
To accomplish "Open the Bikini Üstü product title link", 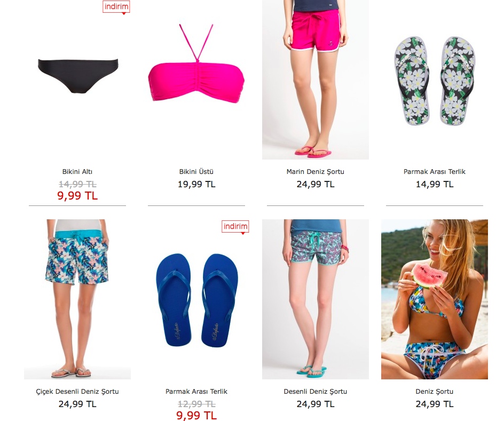I will pos(196,172).
